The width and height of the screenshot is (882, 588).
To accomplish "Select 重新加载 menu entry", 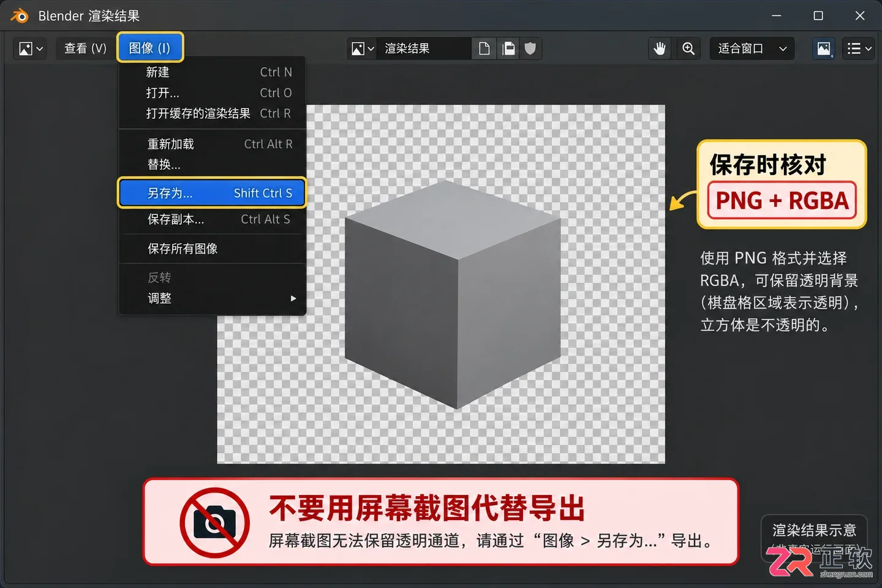I will click(x=212, y=144).
